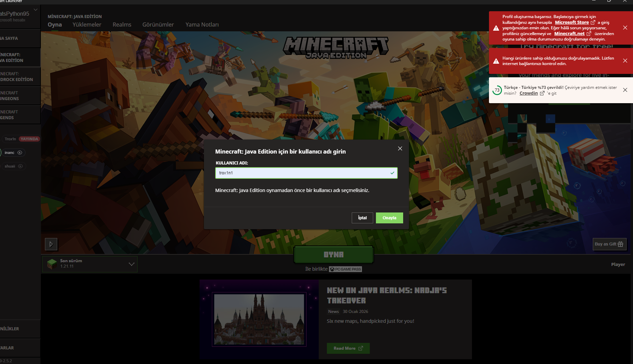Click warning triangle on profile error notification
This screenshot has width=633, height=364.
coord(496,28)
